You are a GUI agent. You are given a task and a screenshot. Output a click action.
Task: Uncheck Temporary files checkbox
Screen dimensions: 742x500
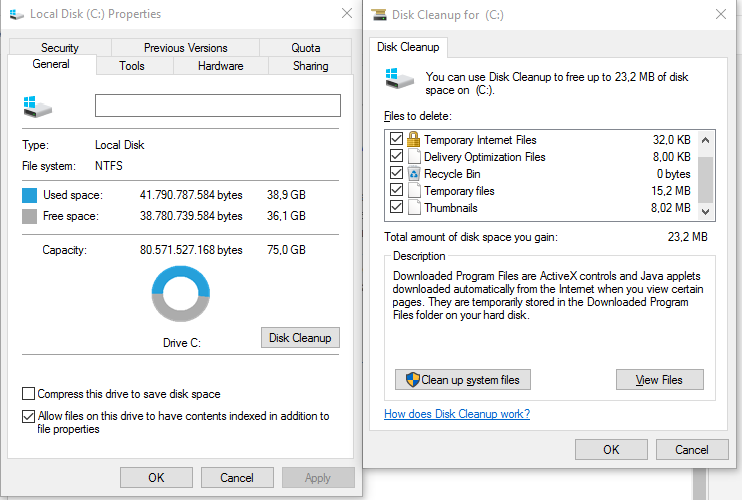[x=396, y=190]
